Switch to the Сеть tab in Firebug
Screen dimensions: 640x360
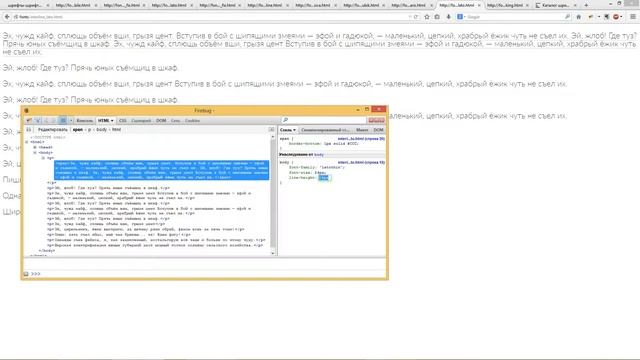click(x=176, y=121)
